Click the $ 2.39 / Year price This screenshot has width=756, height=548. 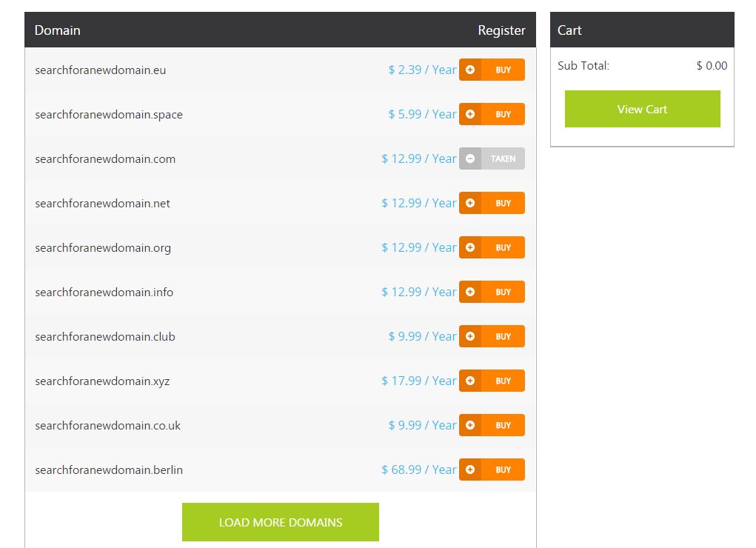[x=422, y=70]
